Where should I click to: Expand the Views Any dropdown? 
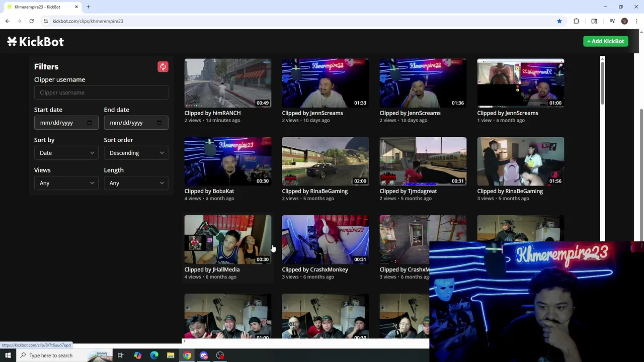(x=66, y=183)
